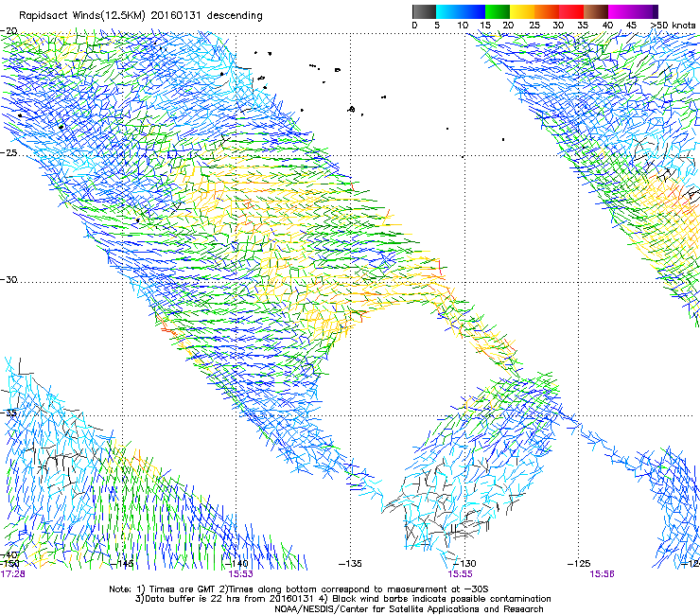Click the '45' label under the color scale

(x=631, y=26)
